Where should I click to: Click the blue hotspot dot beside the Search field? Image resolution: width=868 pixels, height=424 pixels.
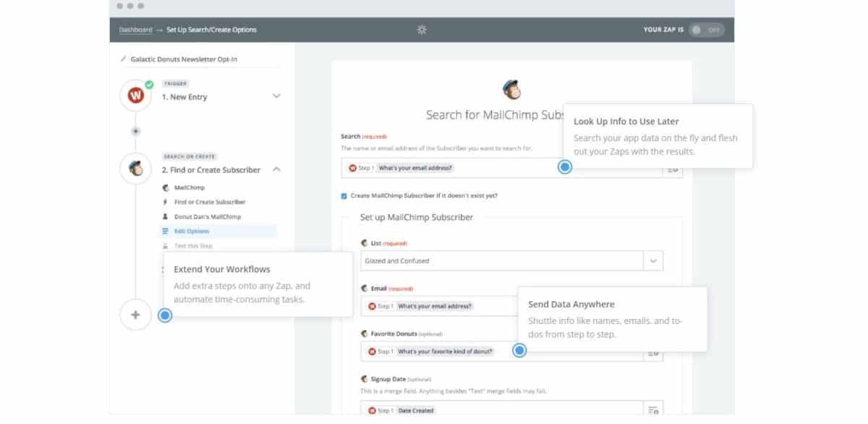pos(565,167)
